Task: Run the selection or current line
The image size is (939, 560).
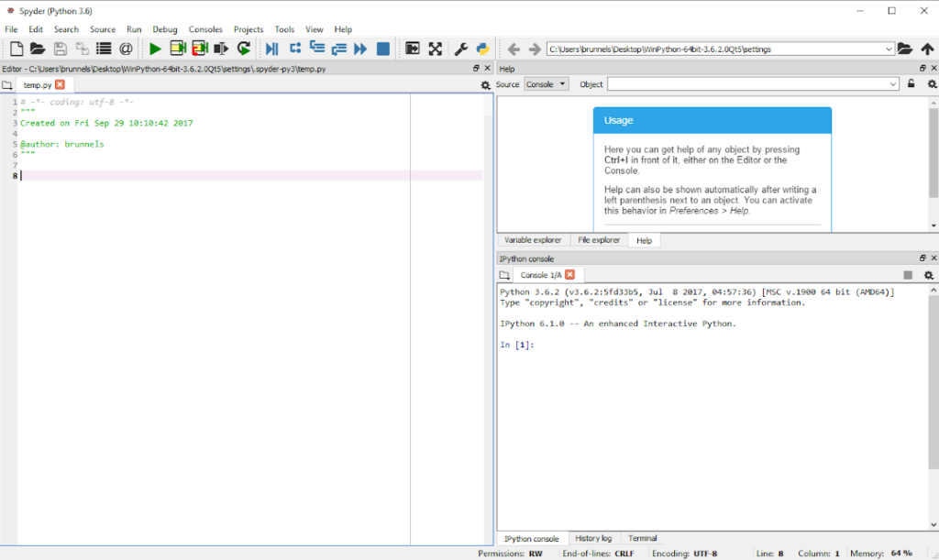Action: pos(221,49)
